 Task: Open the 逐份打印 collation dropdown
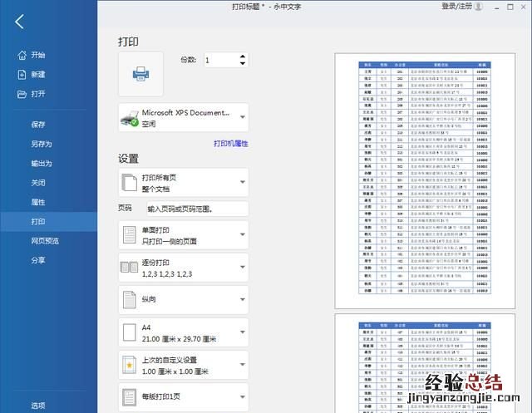click(243, 268)
